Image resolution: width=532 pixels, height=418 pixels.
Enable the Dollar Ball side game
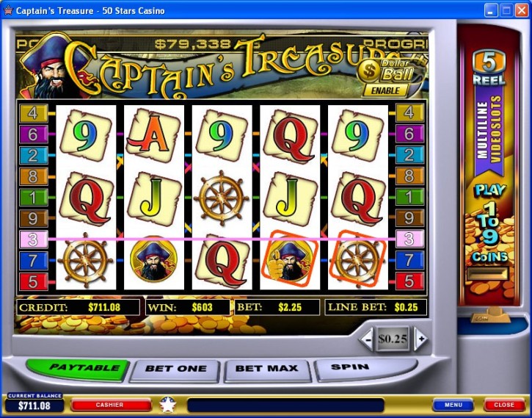coord(385,90)
